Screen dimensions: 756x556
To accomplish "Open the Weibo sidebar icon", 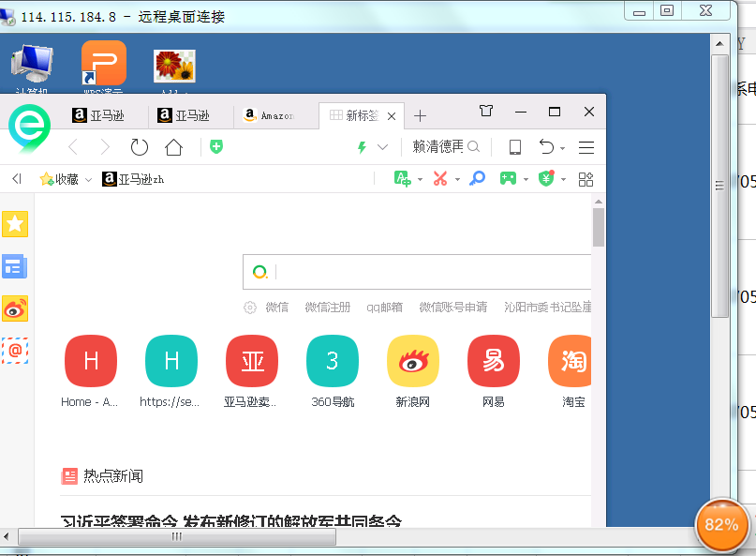I will pos(15,308).
